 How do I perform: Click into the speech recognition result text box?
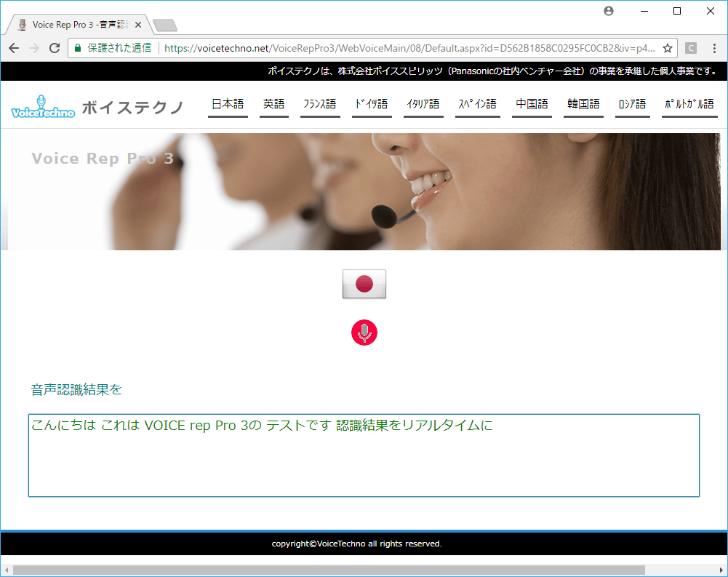pos(364,455)
